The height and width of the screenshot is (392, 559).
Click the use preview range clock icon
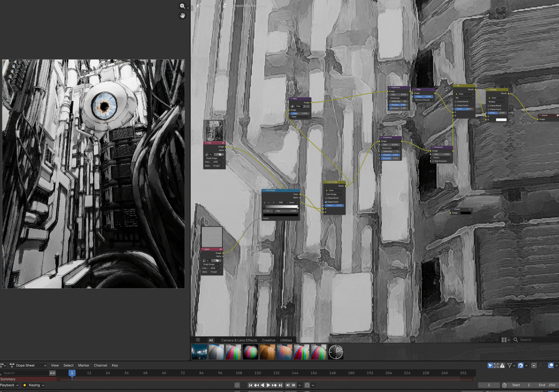(504, 385)
